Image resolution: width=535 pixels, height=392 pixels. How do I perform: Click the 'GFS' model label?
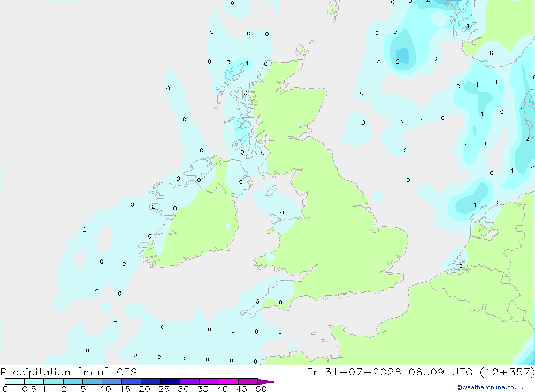(127, 372)
